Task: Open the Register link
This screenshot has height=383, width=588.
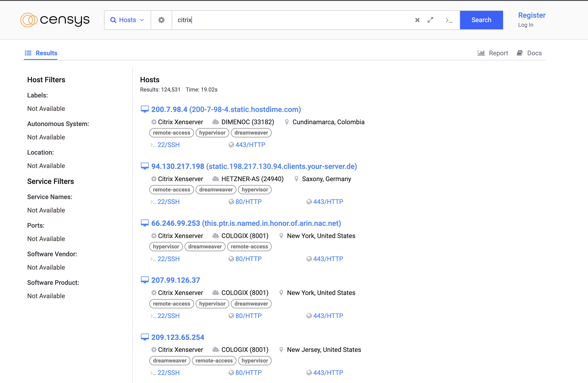Action: (x=532, y=15)
